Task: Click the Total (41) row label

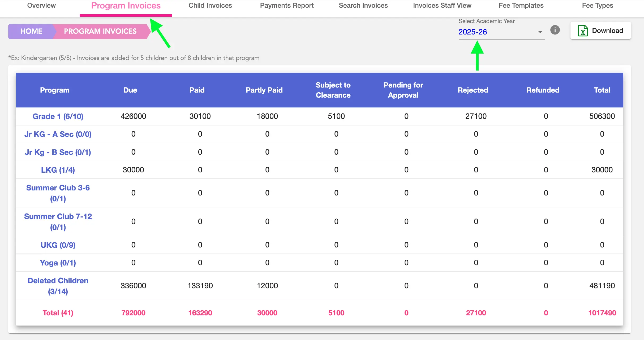Action: [x=58, y=313]
